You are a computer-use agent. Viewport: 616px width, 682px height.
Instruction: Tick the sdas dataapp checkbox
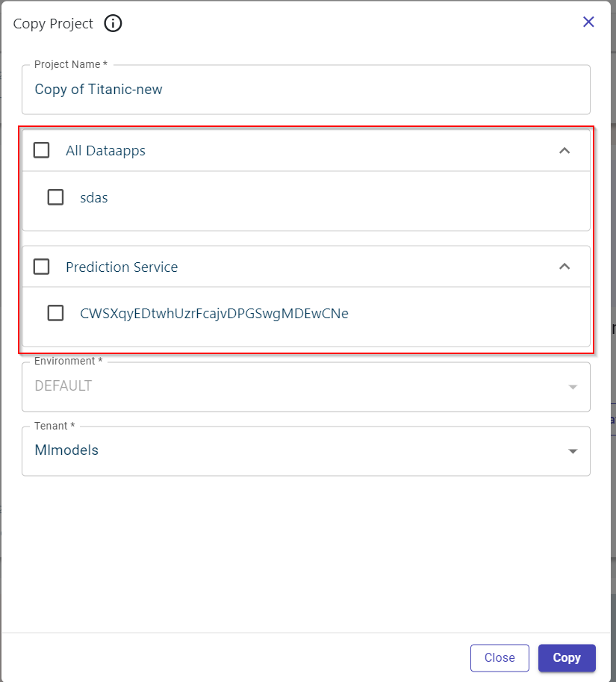(55, 197)
